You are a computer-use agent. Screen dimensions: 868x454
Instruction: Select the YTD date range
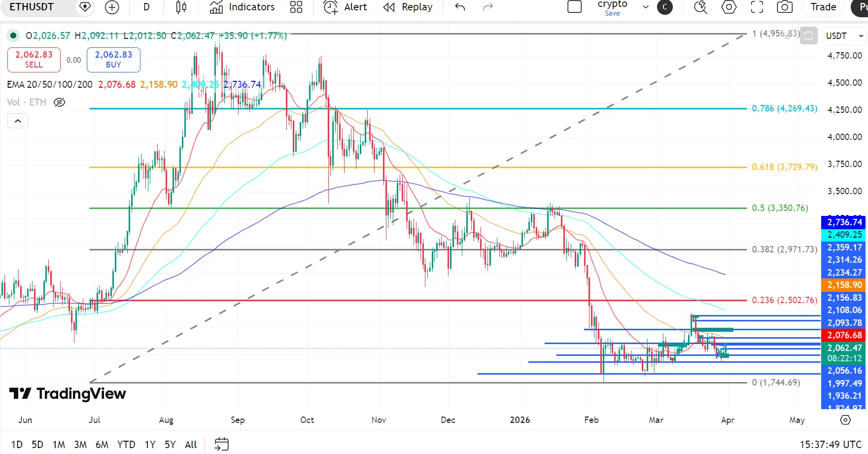coord(126,445)
